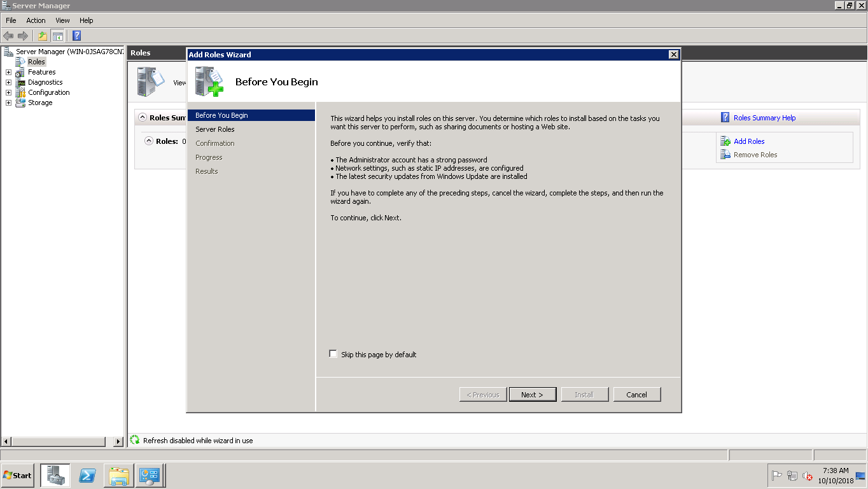Click the Show Desktop icon beside clock
This screenshot has width=868, height=489.
(860, 476)
